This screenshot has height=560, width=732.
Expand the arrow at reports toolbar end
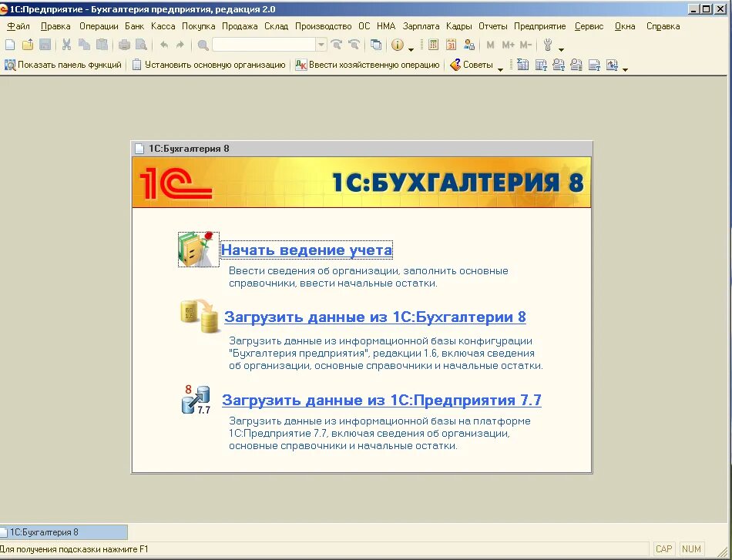point(626,69)
